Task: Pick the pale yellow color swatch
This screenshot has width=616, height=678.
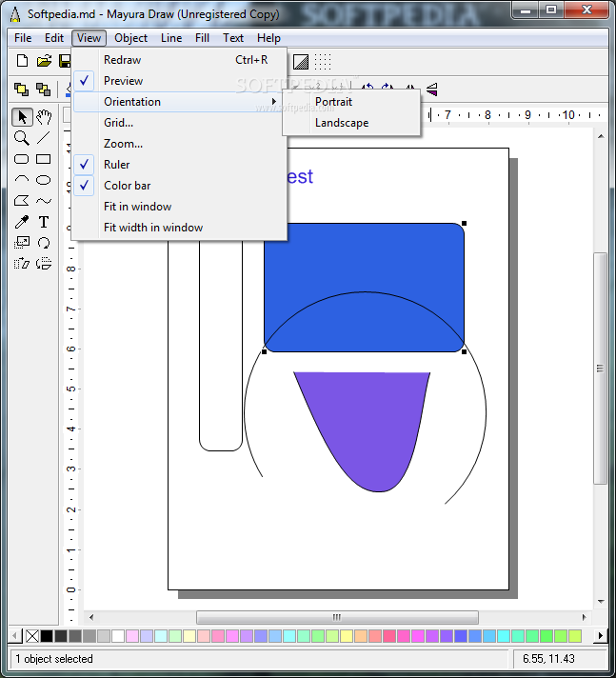Action: pyautogui.click(x=189, y=636)
